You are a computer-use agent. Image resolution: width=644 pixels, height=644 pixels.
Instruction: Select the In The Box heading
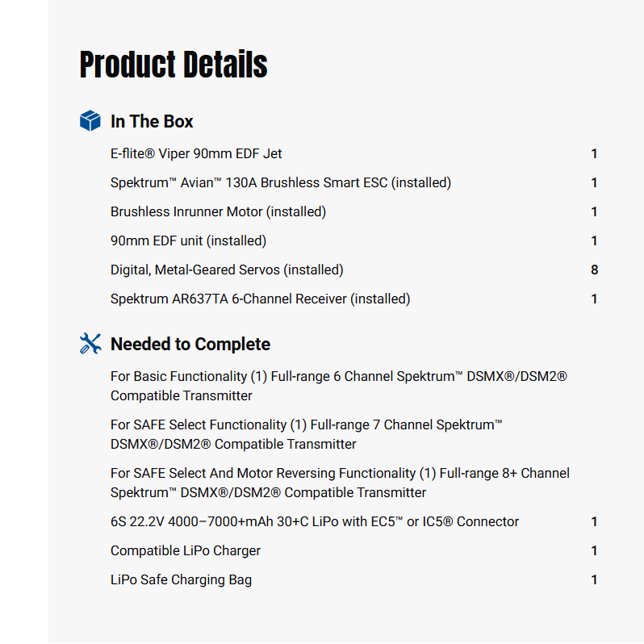point(152,122)
